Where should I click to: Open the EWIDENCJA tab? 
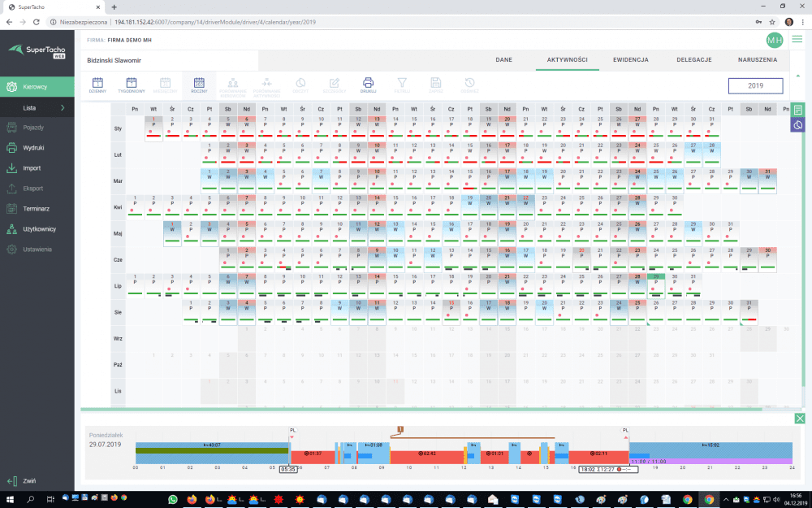pos(630,60)
